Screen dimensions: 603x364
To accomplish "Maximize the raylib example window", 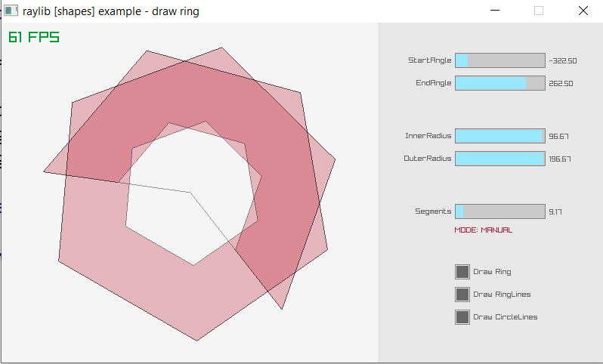I will pos(539,11).
